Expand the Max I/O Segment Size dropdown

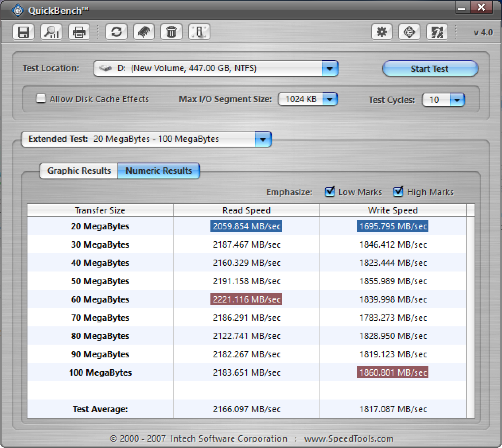[x=330, y=99]
